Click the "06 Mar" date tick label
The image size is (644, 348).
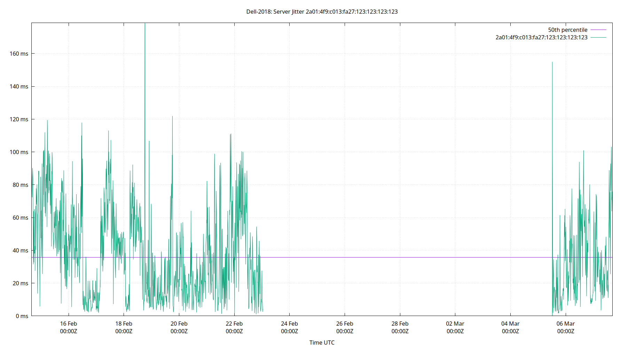coord(566,323)
